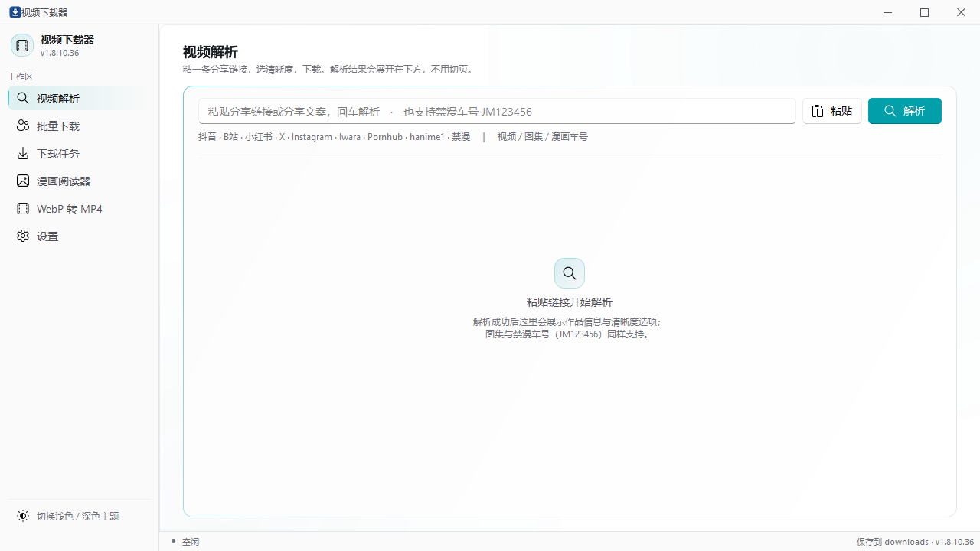This screenshot has height=551, width=980.
Task: Start parsing with the 解析 button label
Action: pyautogui.click(x=914, y=112)
